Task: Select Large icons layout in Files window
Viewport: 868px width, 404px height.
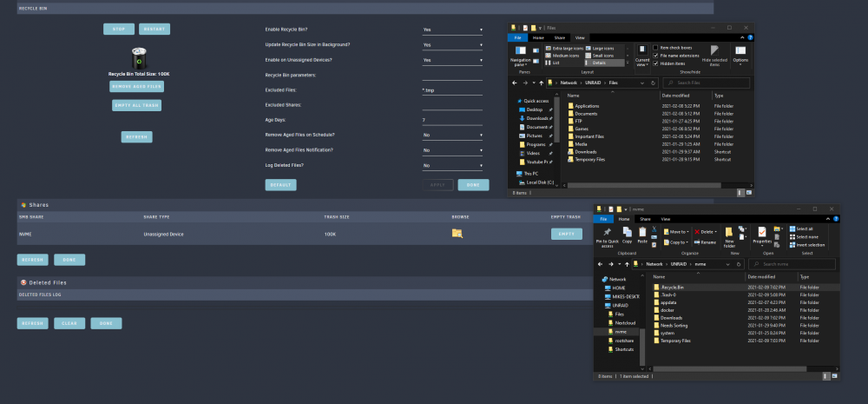Action: pyautogui.click(x=600, y=48)
